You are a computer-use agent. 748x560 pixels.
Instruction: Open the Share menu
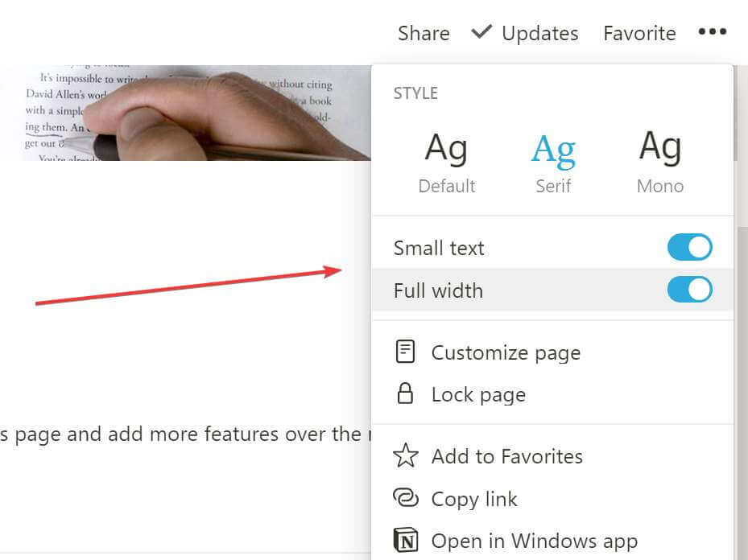click(424, 33)
